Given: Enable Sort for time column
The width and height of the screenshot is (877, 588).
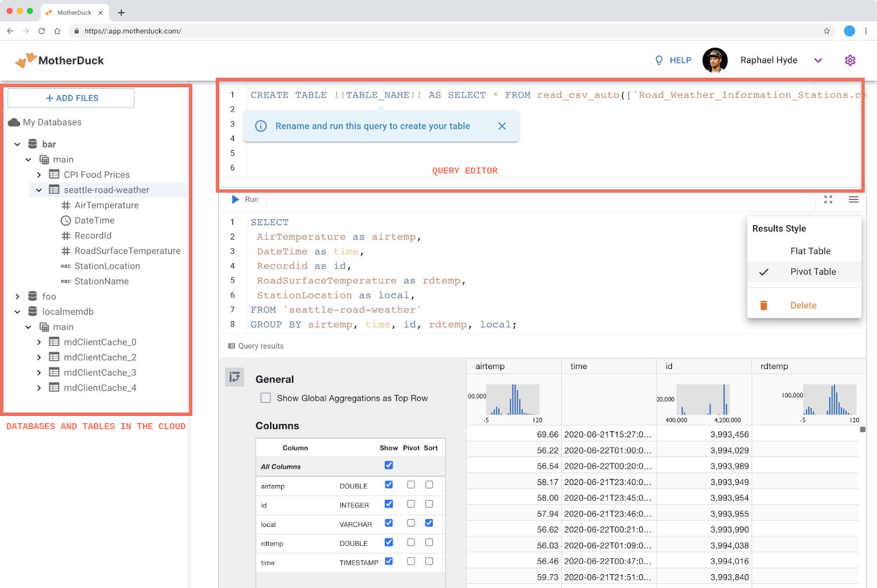Looking at the screenshot, I should 429,561.
